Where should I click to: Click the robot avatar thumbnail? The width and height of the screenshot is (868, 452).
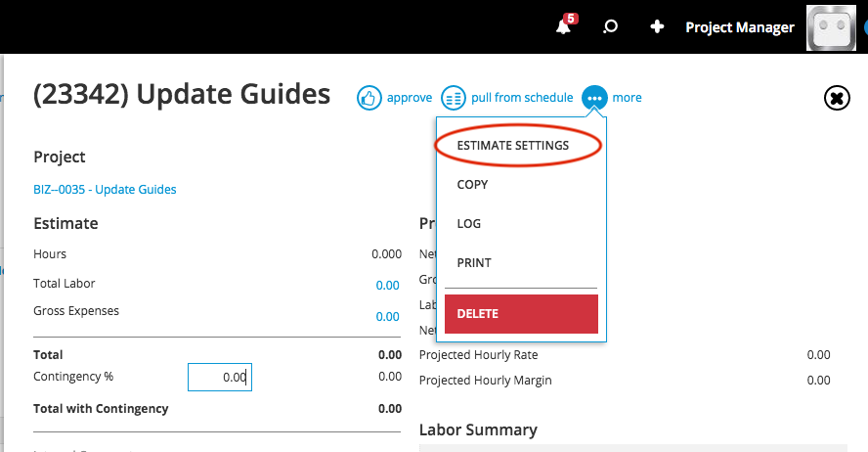pos(831,27)
